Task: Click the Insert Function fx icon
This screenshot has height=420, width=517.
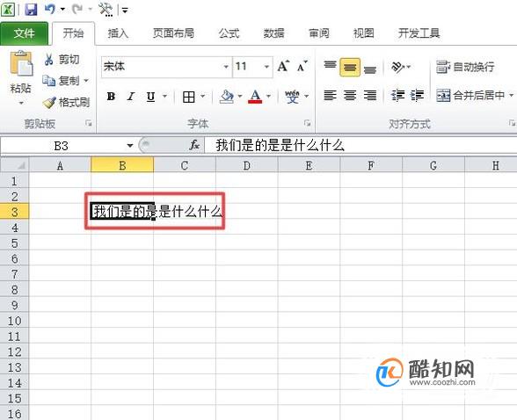Action: point(194,145)
